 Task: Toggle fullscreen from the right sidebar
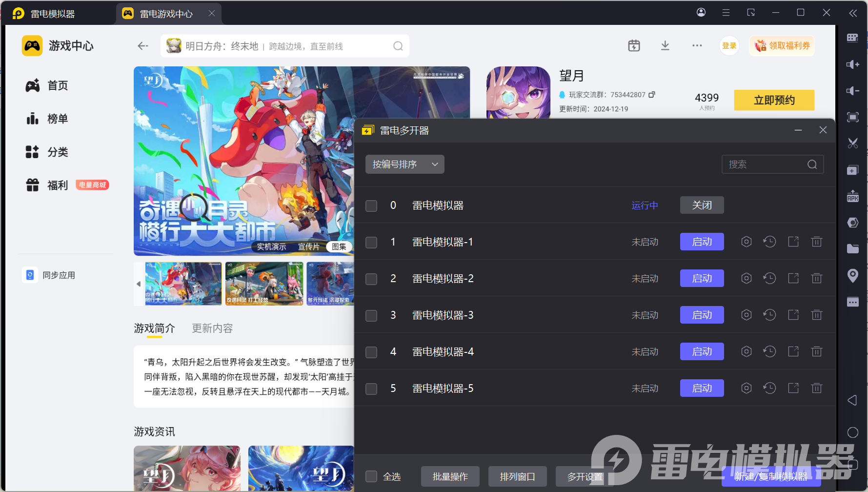coord(852,117)
